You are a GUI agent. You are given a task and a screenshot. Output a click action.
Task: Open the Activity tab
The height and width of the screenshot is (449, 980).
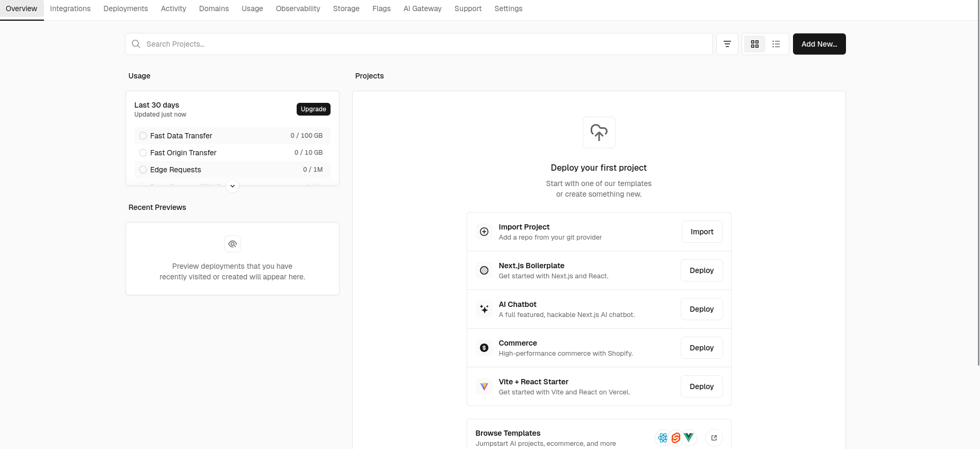coord(174,9)
